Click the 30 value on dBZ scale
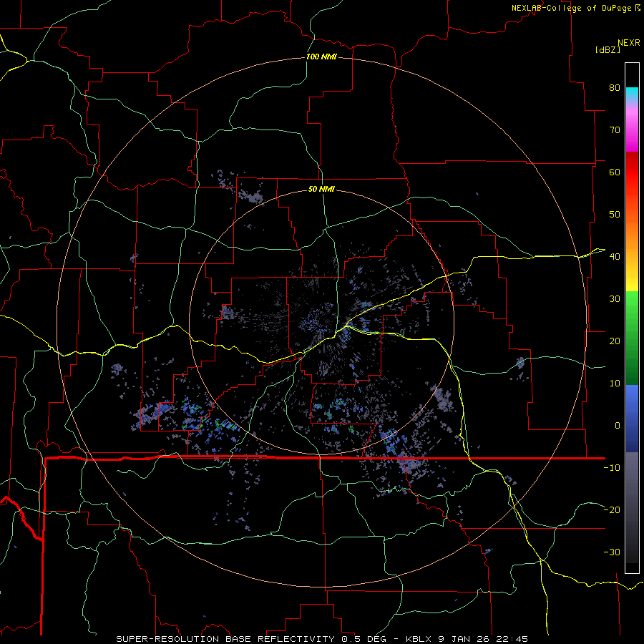 pos(615,299)
